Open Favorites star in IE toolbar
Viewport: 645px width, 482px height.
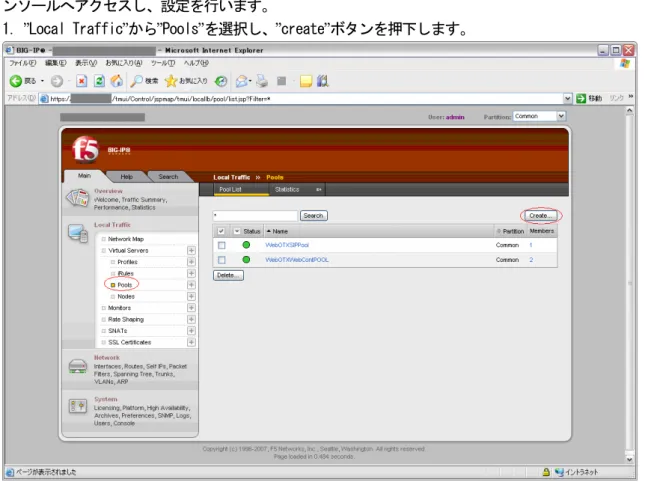pyautogui.click(x=170, y=81)
